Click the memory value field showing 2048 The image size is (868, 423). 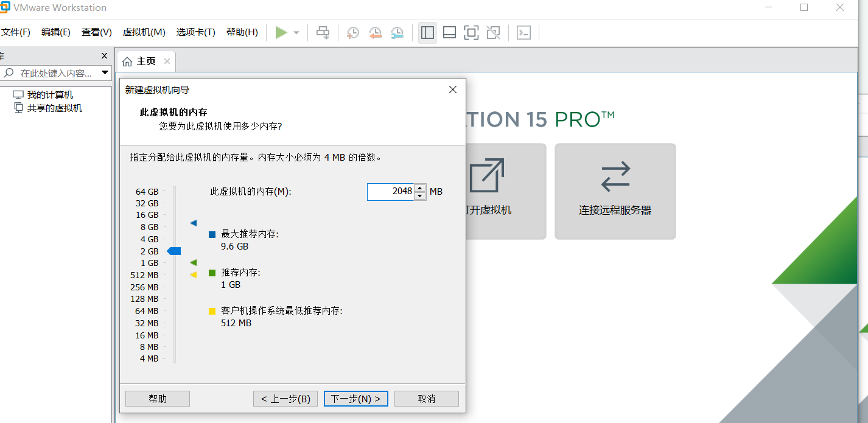coord(390,192)
